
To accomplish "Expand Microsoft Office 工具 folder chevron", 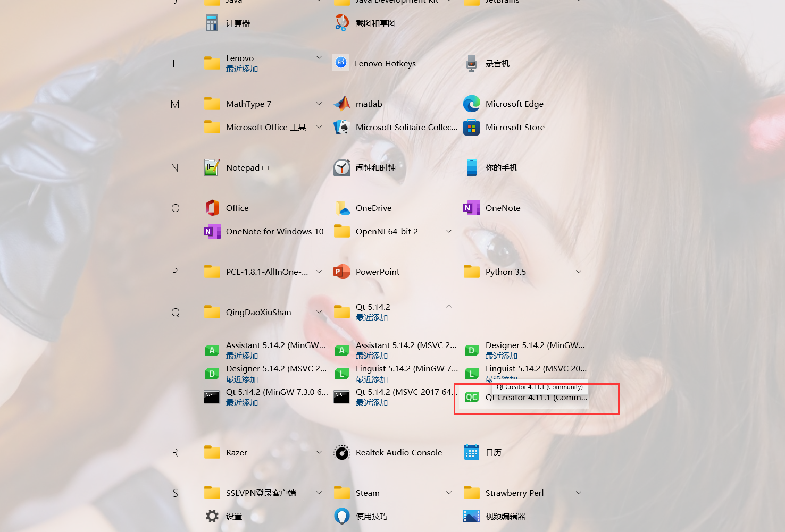I will 319,127.
